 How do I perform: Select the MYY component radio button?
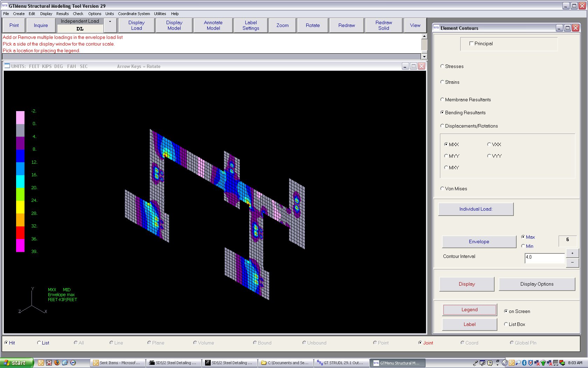[x=446, y=156]
